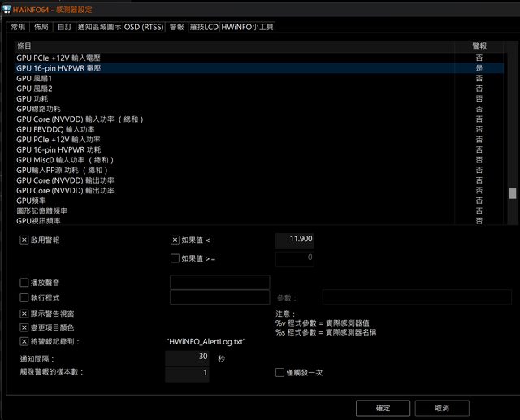This screenshot has width=520, height=420.
Task: Open the 羅技LCD tab
Action: pyautogui.click(x=203, y=27)
